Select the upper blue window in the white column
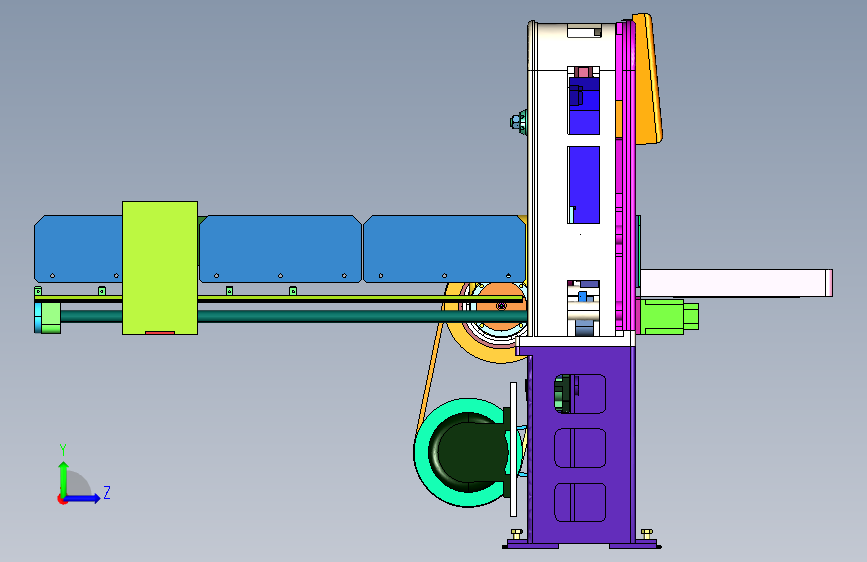 coord(584,106)
